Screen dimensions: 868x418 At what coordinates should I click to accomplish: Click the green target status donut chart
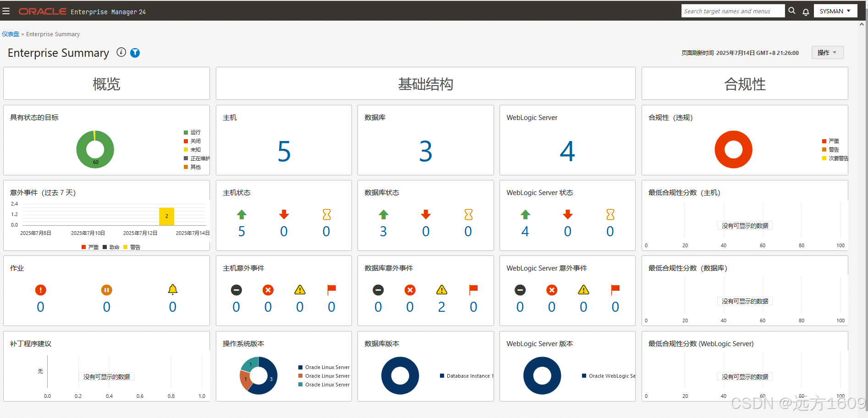[95, 149]
